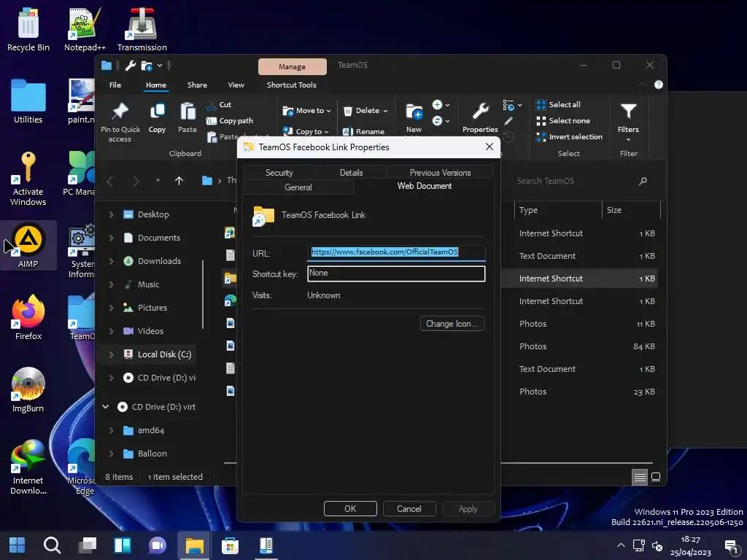Click Cut in the Clipboard group
Viewport: 747px width, 560px height.
(x=219, y=105)
